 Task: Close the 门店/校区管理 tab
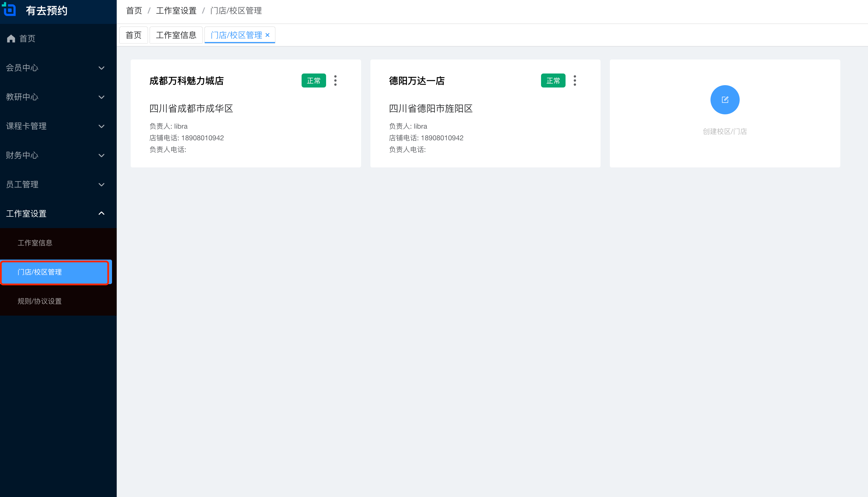[267, 35]
